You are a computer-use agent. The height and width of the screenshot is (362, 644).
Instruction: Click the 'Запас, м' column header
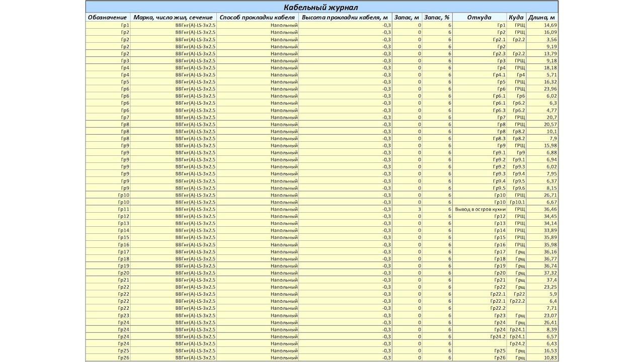(407, 18)
